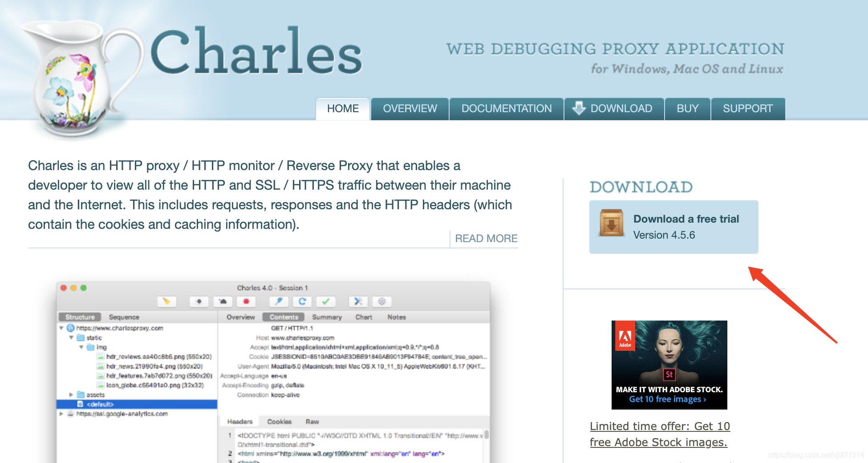
Task: Select the Headers tab in Charles screenshot
Action: point(240,422)
